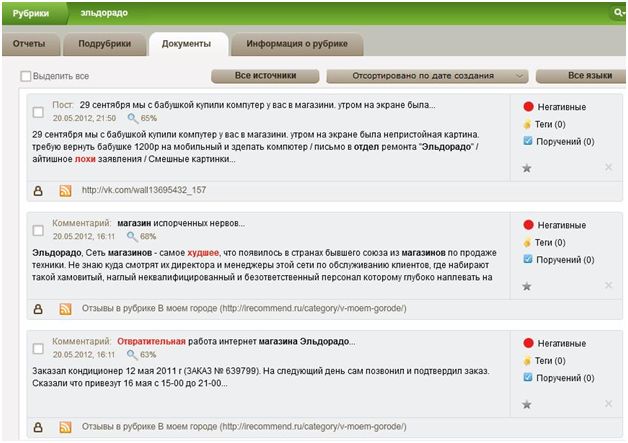Viewport: 628px width, 443px height.
Task: Switch to the 'Подрубрики' tab
Action: click(x=105, y=44)
